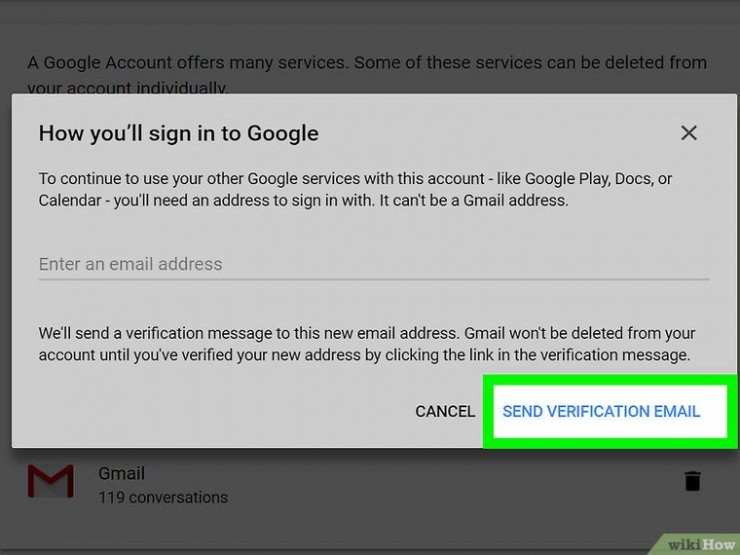Click the dimmed background left of the Gmail logo
Screen dimensions: 740x555
[12, 483]
